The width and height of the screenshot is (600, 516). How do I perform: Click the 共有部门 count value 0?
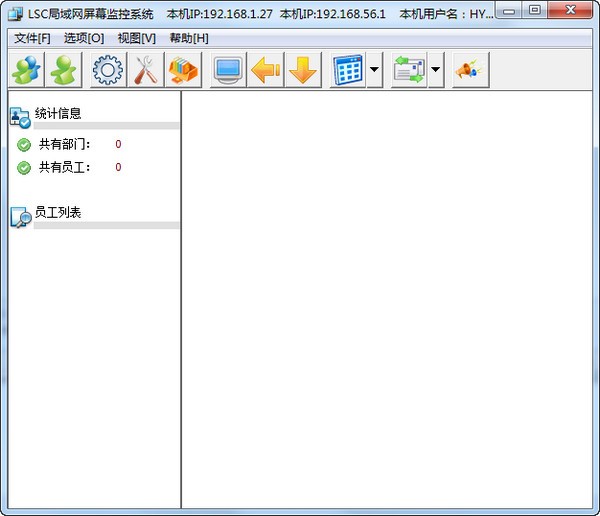[118, 144]
